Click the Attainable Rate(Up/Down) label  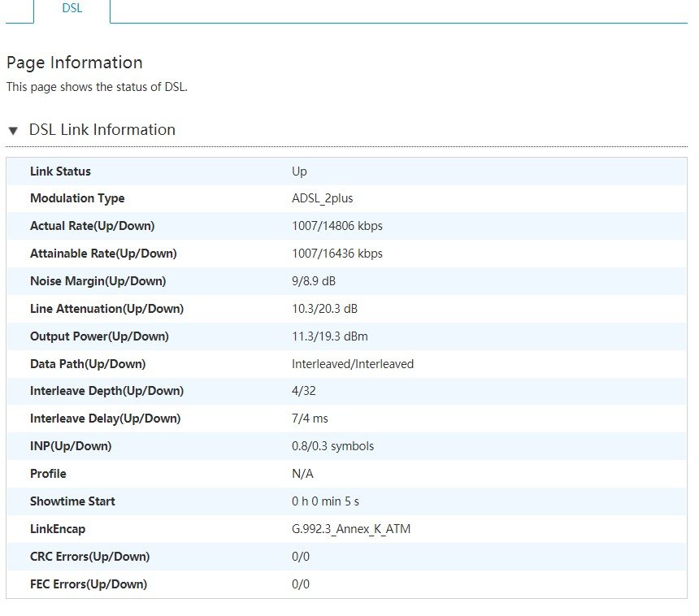click(103, 254)
